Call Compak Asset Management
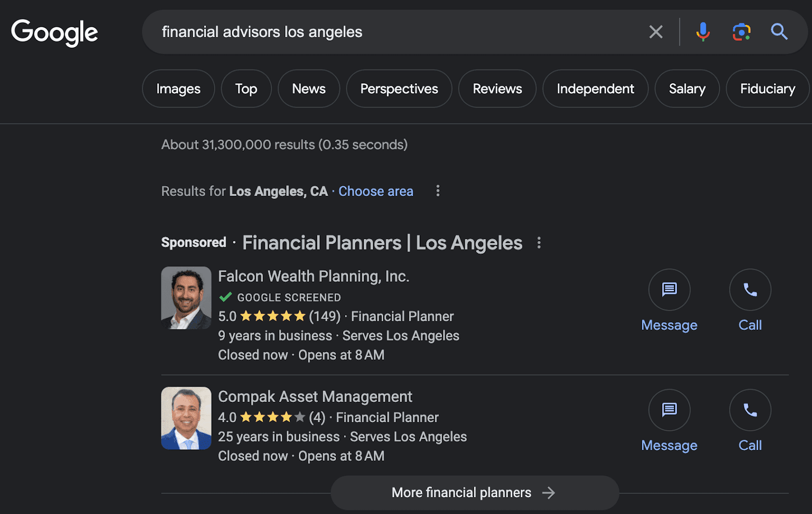The height and width of the screenshot is (514, 812). click(750, 410)
